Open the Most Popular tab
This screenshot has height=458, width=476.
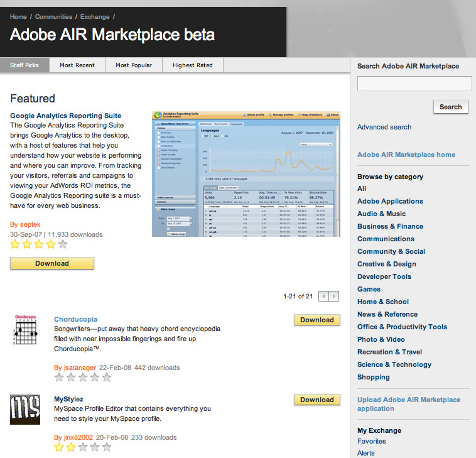click(134, 65)
